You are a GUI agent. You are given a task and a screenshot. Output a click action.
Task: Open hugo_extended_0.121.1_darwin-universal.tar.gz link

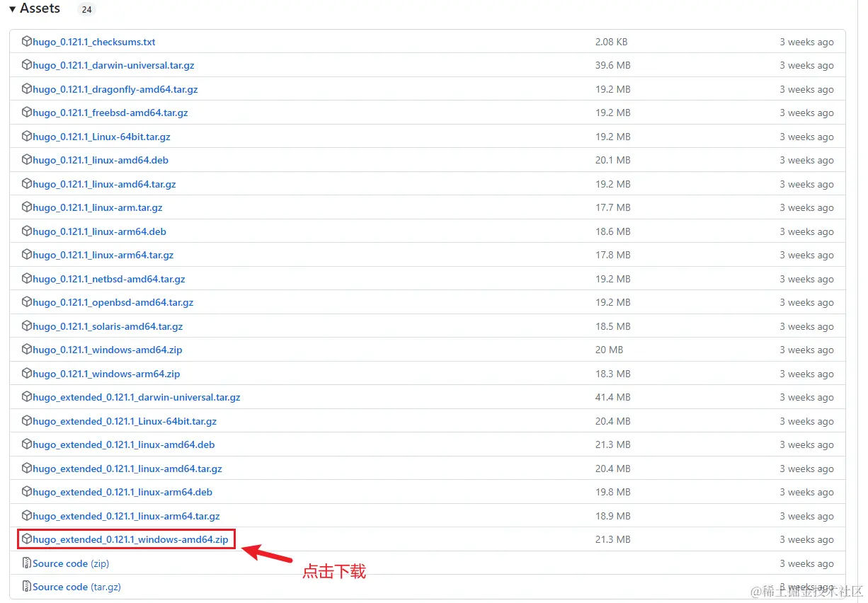(x=137, y=397)
